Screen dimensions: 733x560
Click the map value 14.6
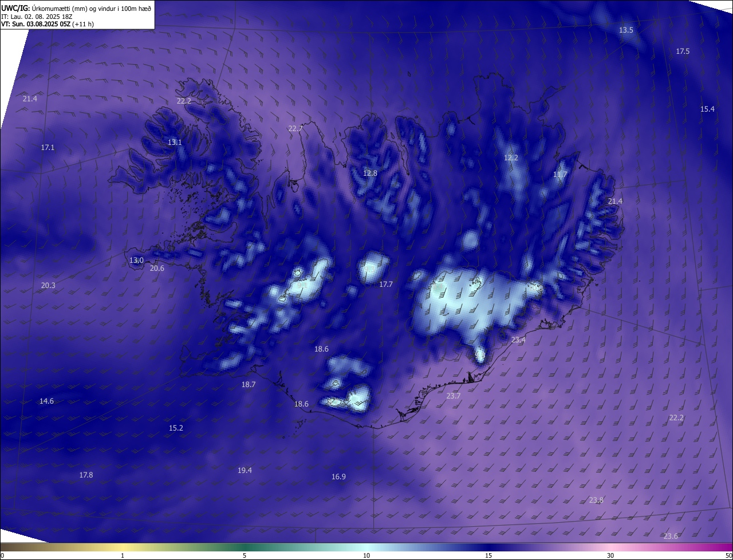pyautogui.click(x=46, y=401)
